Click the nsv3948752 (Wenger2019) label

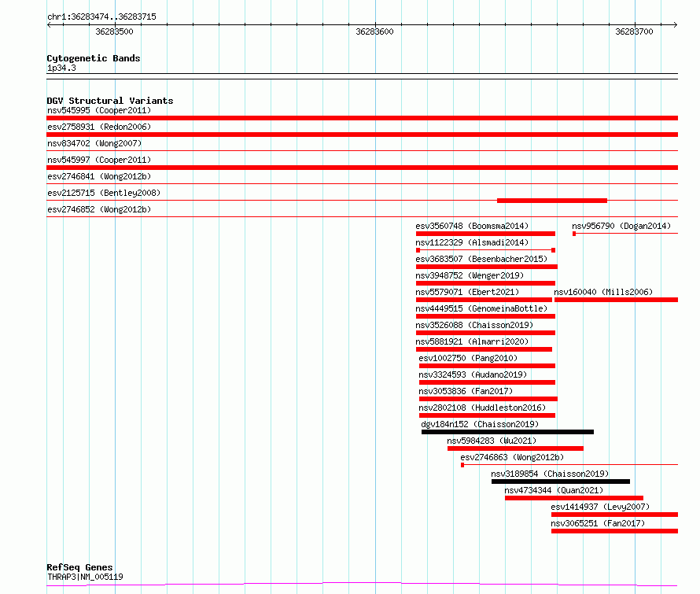pyautogui.click(x=470, y=275)
